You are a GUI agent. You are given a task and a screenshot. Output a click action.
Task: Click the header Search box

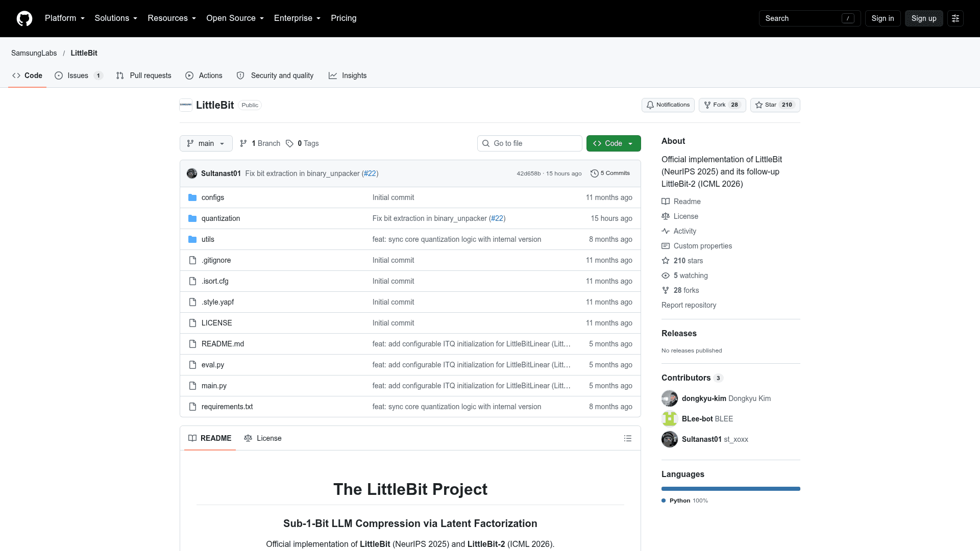(x=810, y=18)
